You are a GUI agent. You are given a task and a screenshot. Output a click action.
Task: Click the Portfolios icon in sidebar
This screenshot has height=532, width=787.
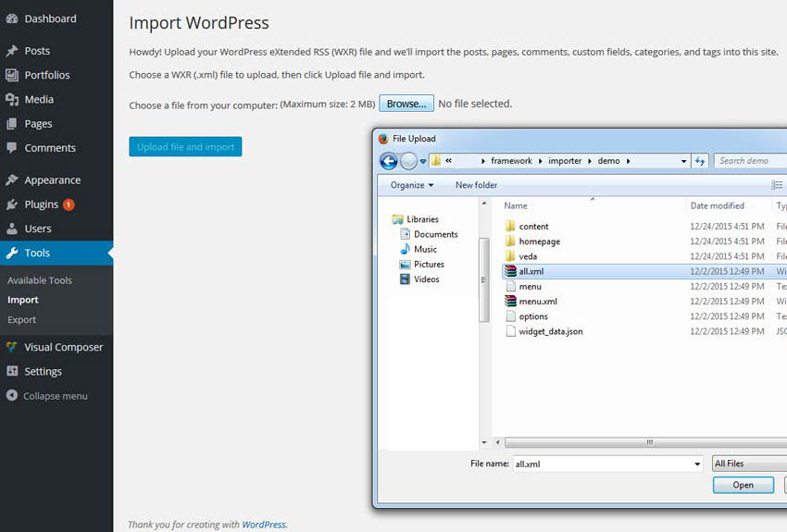pyautogui.click(x=12, y=75)
